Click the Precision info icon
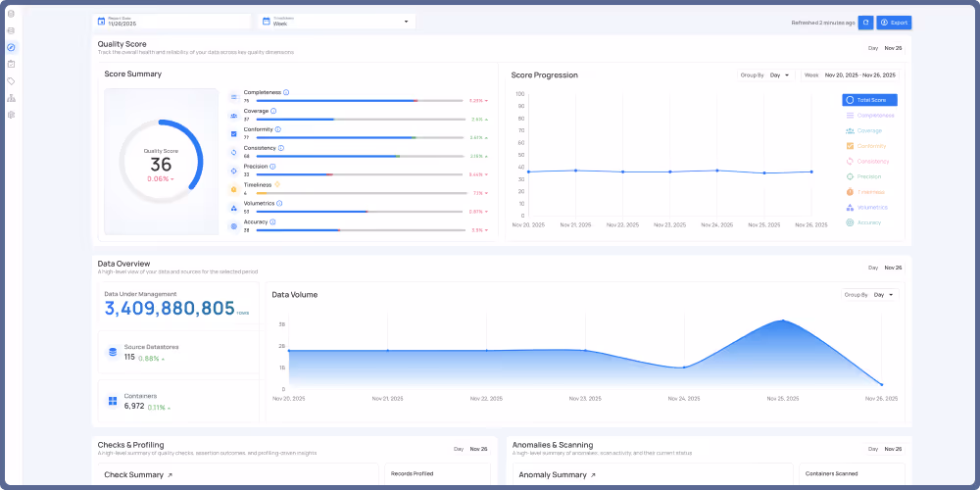This screenshot has height=490, width=980. coord(273,167)
